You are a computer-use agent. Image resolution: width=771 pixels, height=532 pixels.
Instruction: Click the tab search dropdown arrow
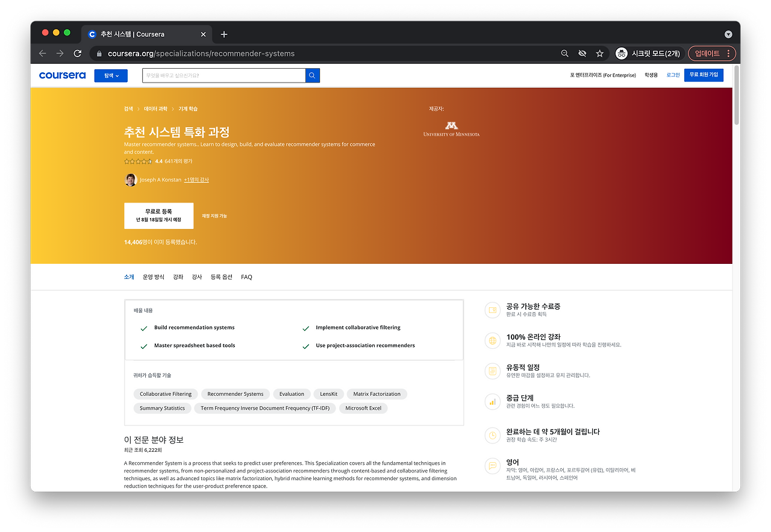click(x=728, y=34)
